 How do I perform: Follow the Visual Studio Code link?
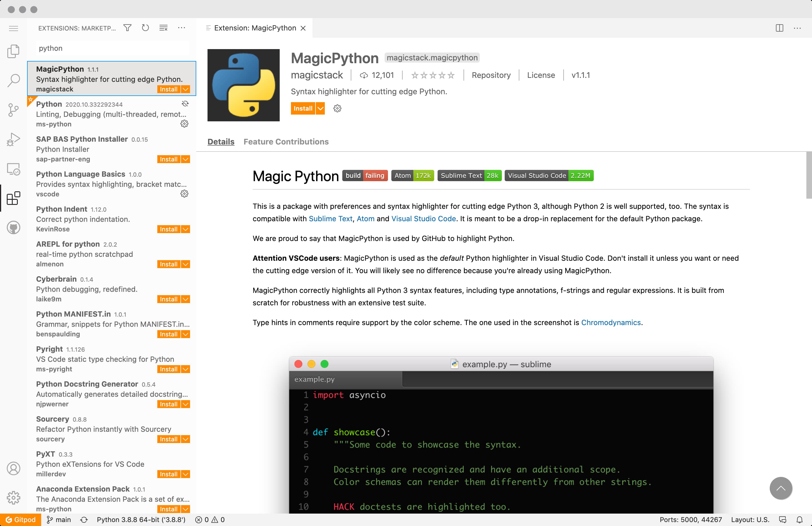click(x=423, y=219)
